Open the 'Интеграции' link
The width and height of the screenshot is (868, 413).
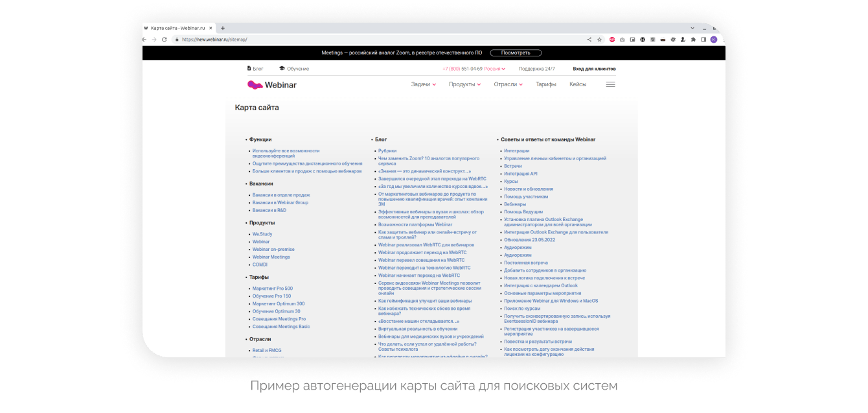point(517,151)
